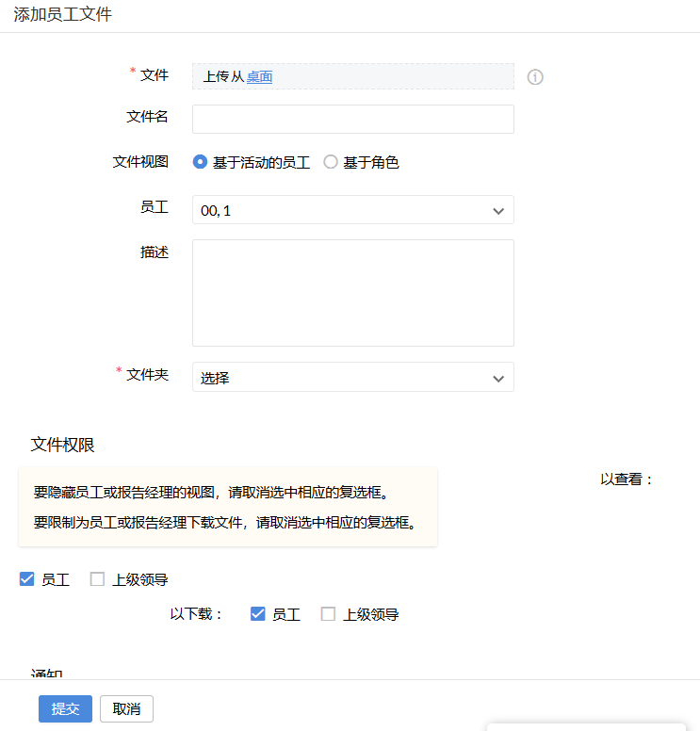Image resolution: width=700 pixels, height=731 pixels.
Task: Focus the 文件名 text input
Action: coord(352,120)
